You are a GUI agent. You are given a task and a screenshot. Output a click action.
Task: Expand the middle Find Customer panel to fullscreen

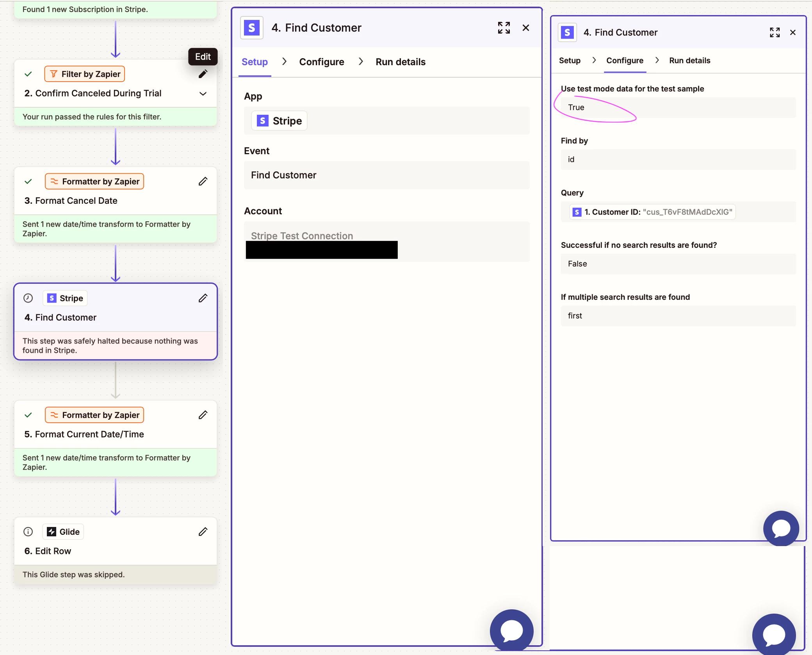click(x=504, y=28)
